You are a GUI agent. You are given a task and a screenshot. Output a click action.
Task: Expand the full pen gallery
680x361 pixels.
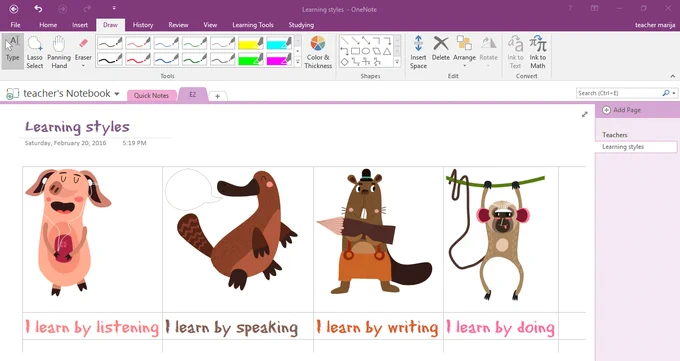[298, 62]
